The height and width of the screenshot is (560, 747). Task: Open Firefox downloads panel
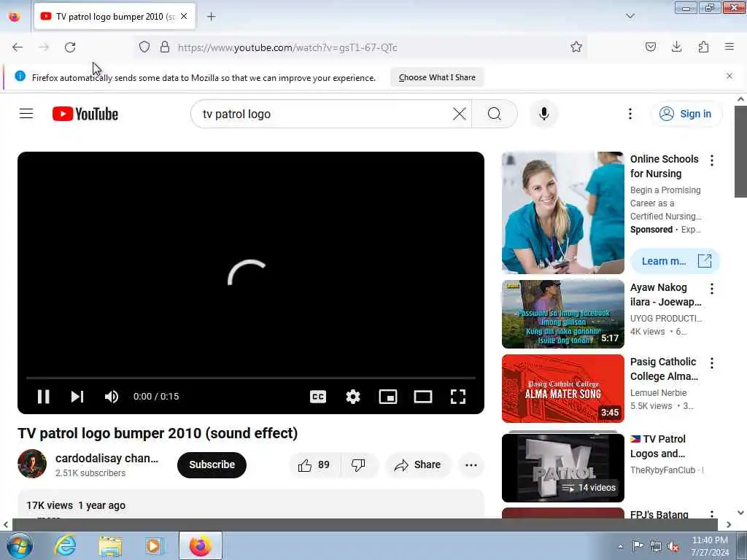point(676,47)
